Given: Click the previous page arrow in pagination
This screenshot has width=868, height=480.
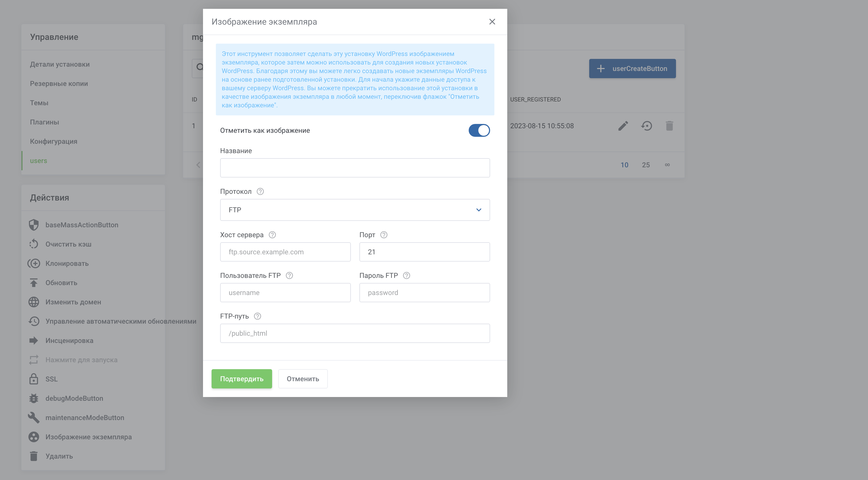Looking at the screenshot, I should point(198,165).
